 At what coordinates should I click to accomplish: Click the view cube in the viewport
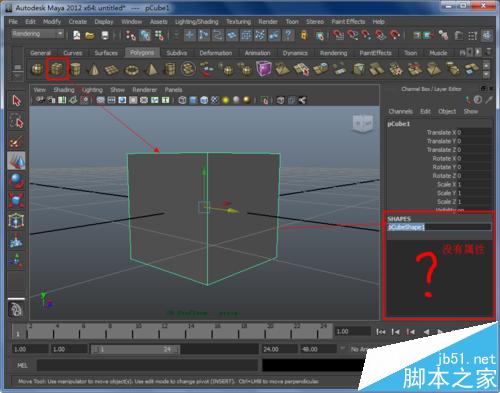[x=363, y=124]
